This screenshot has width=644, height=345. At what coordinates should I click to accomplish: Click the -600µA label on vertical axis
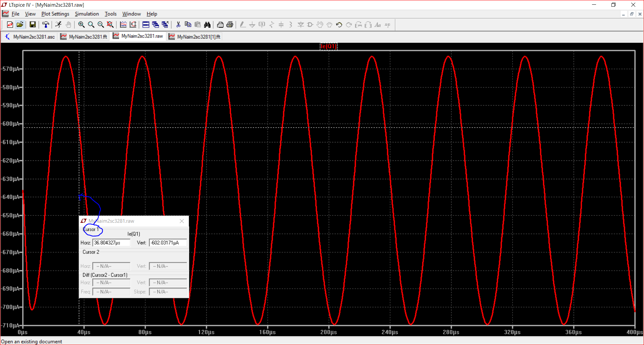click(11, 124)
